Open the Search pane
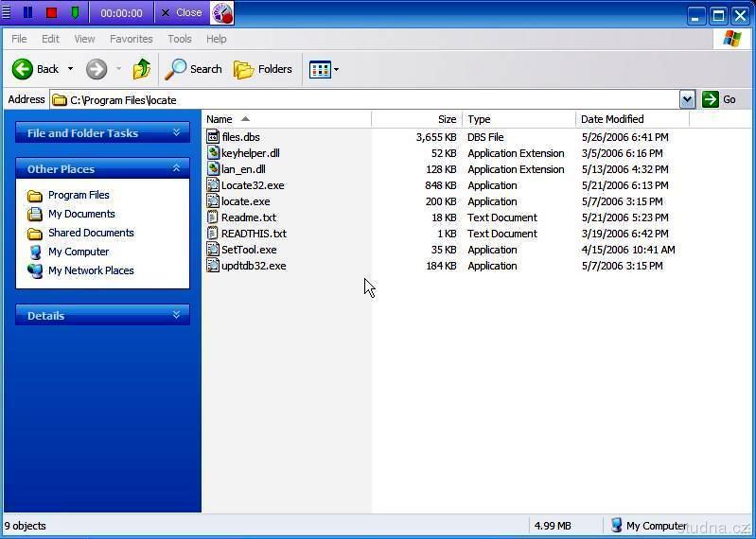 point(194,69)
